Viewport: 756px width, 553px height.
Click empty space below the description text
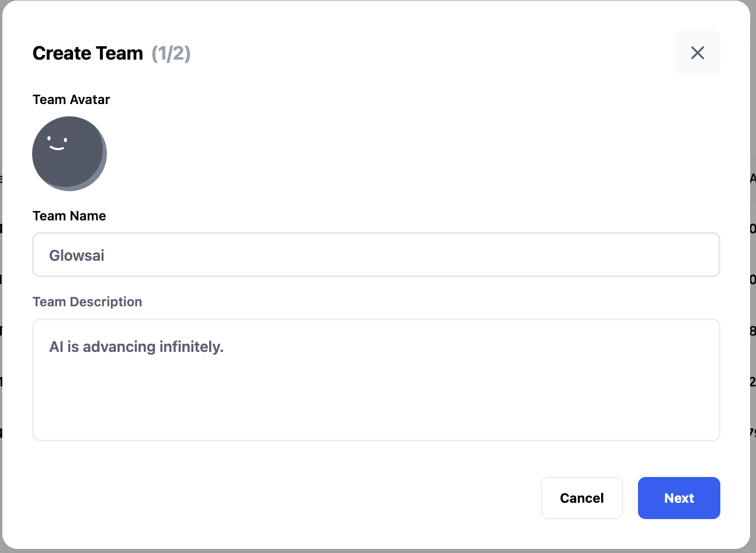(x=376, y=403)
